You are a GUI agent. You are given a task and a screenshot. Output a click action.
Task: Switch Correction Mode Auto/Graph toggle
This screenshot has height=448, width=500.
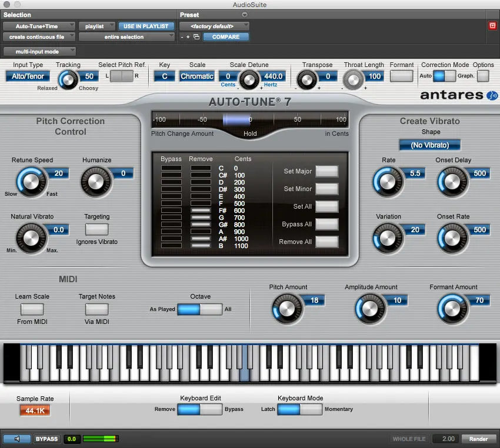coord(445,76)
